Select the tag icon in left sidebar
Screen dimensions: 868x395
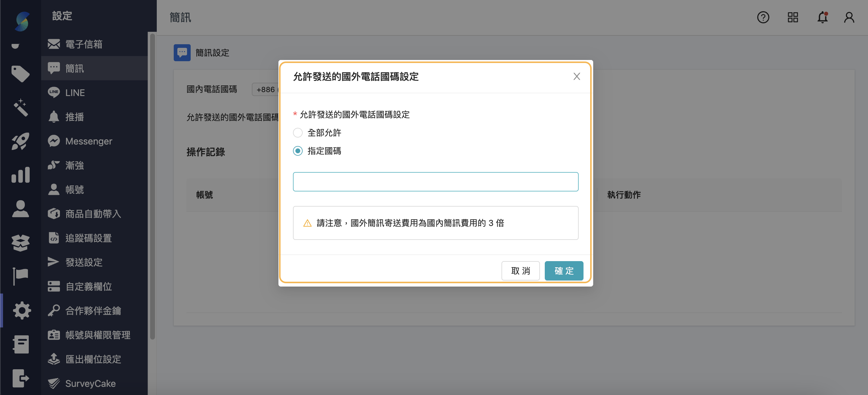click(x=21, y=74)
